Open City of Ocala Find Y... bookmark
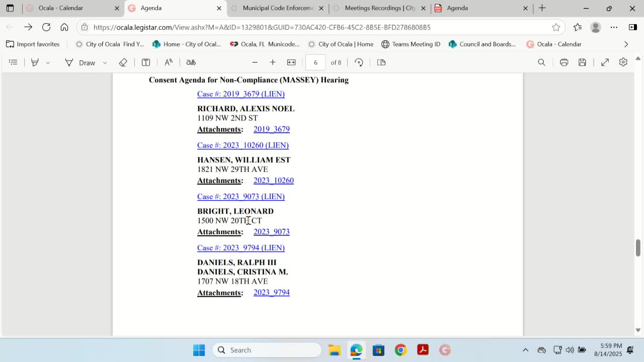 [x=110, y=44]
